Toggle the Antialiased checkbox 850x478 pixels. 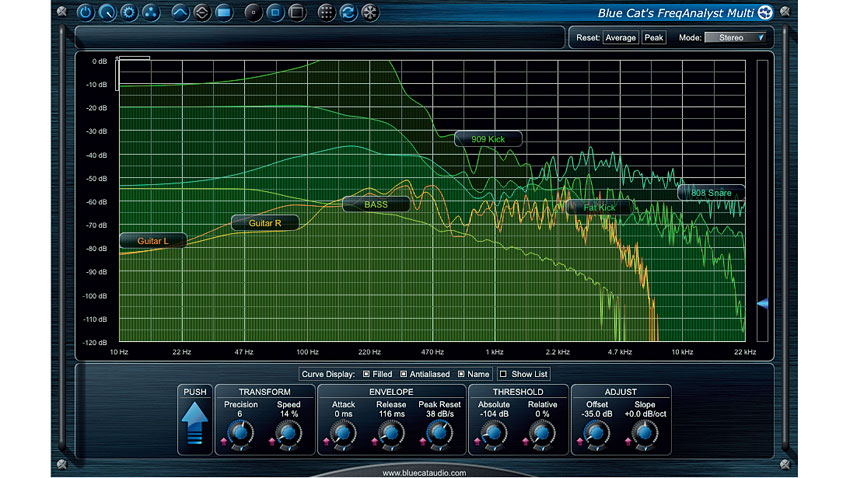pos(403,374)
